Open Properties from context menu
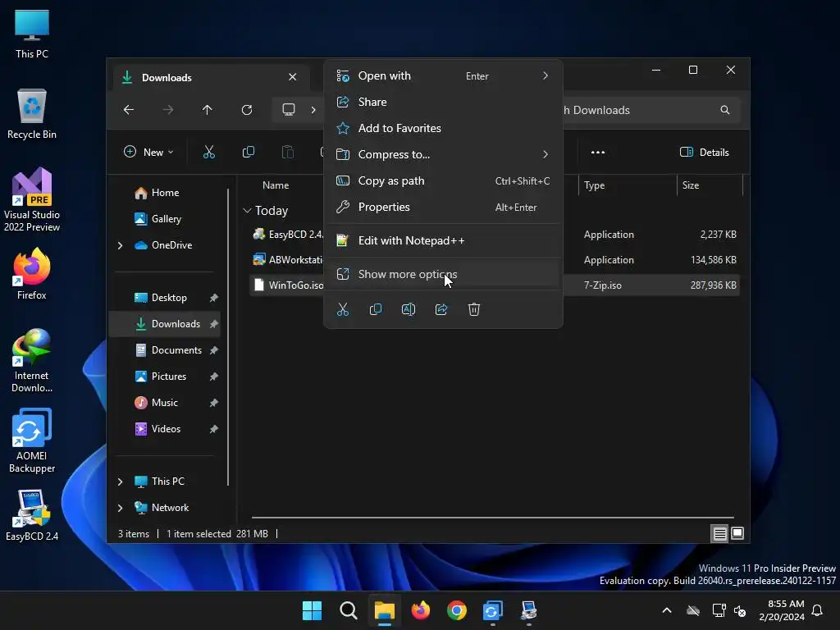This screenshot has width=840, height=630. (x=443, y=207)
